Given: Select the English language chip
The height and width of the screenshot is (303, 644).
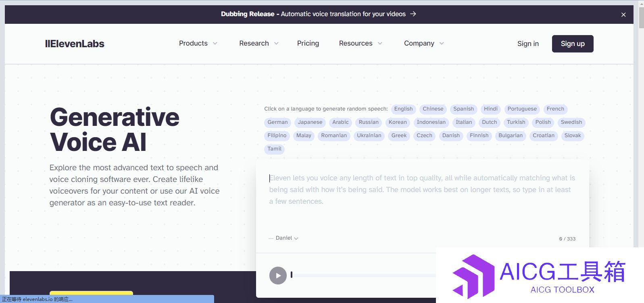Looking at the screenshot, I should coord(403,109).
